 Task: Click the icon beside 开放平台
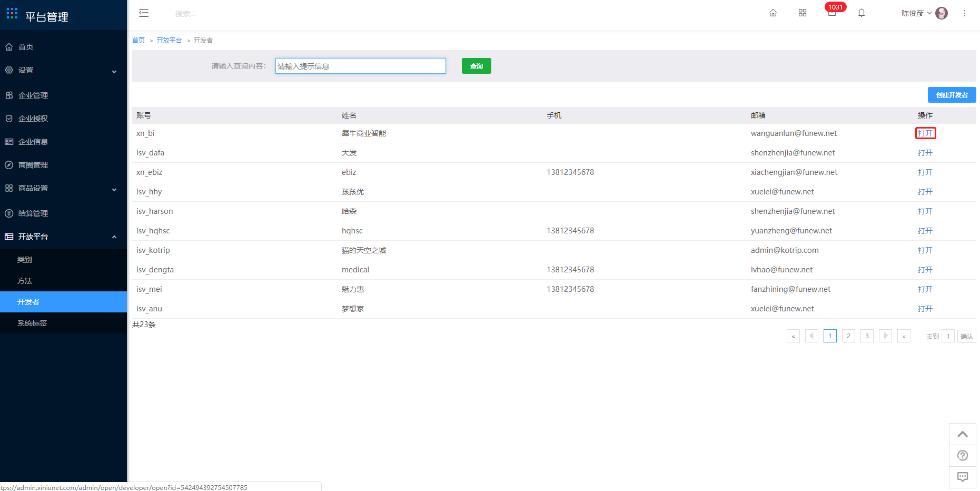point(9,237)
